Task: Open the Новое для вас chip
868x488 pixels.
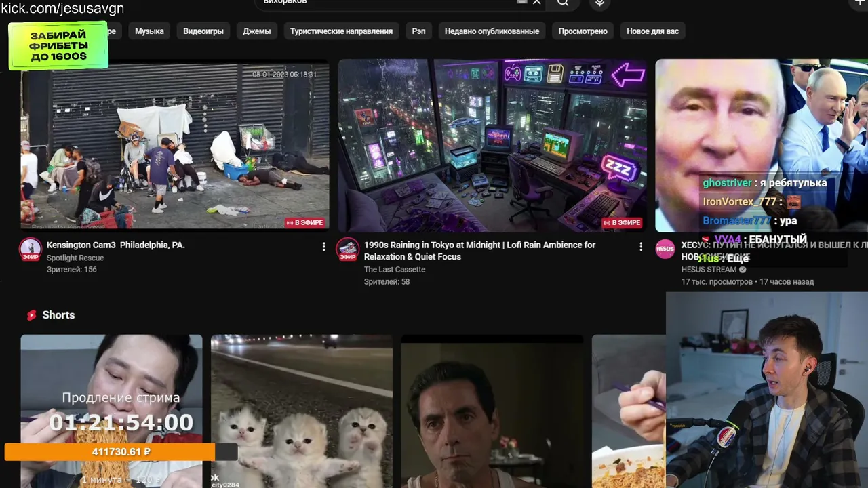Action: click(x=652, y=31)
